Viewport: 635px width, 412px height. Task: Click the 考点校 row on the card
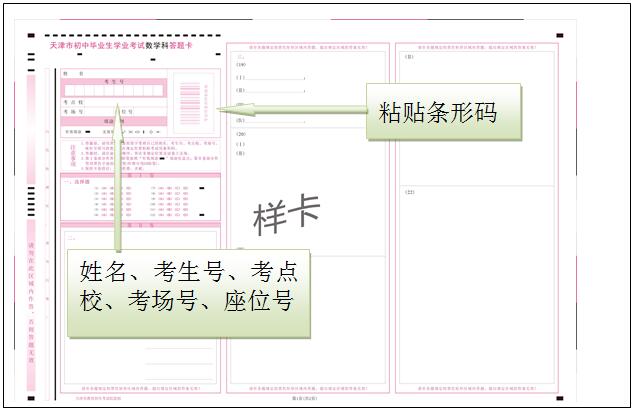(x=114, y=102)
